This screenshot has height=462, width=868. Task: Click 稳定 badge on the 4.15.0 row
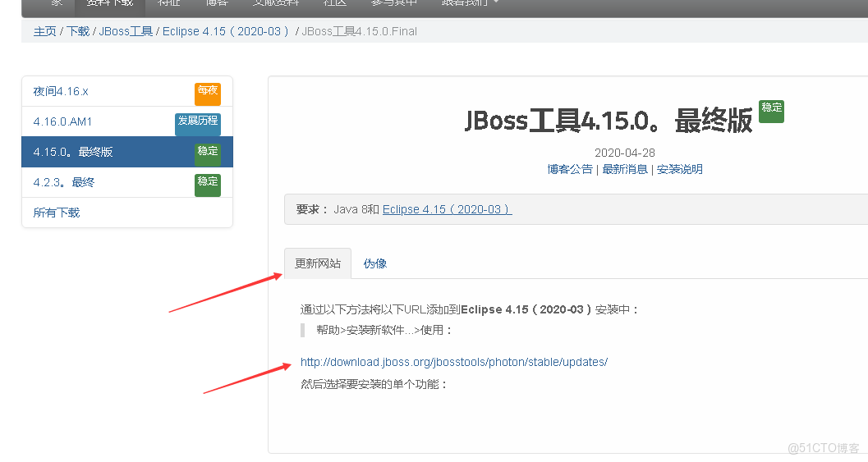pos(208,154)
